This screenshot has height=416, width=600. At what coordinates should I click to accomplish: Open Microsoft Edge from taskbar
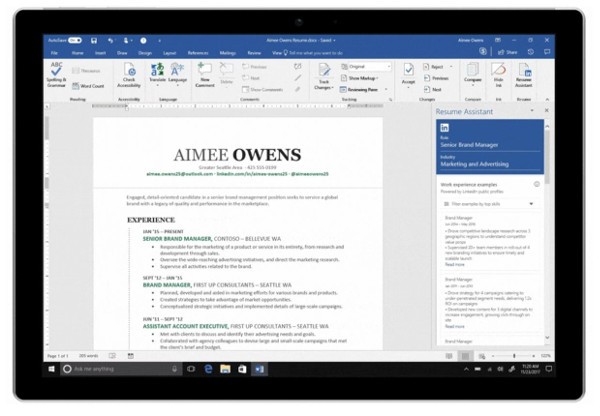[208, 369]
